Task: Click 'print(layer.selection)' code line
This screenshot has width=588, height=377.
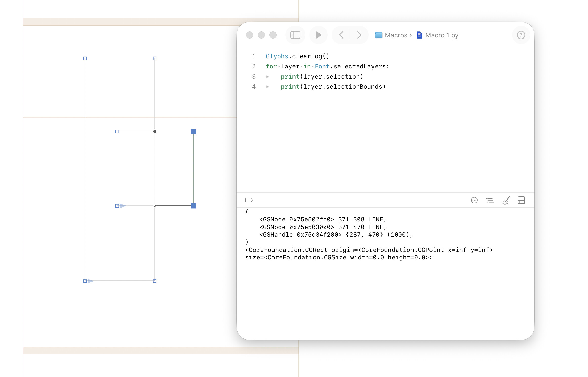Action: click(x=322, y=77)
